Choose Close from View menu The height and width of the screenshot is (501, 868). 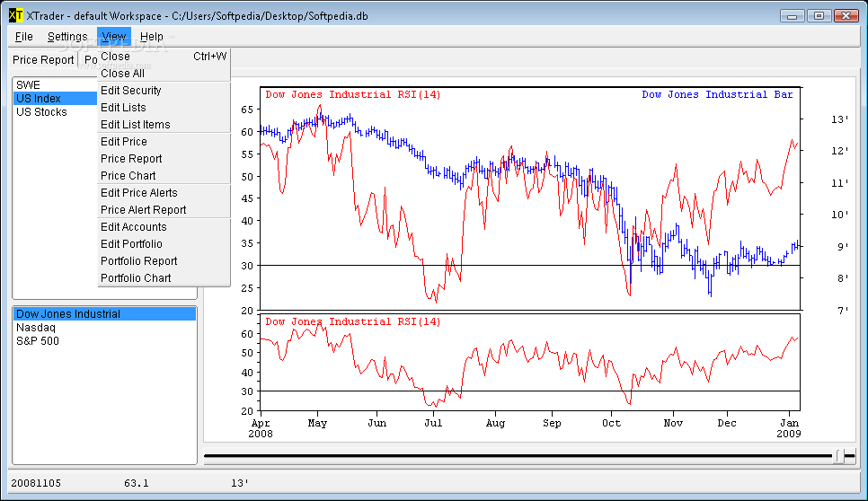[164, 57]
